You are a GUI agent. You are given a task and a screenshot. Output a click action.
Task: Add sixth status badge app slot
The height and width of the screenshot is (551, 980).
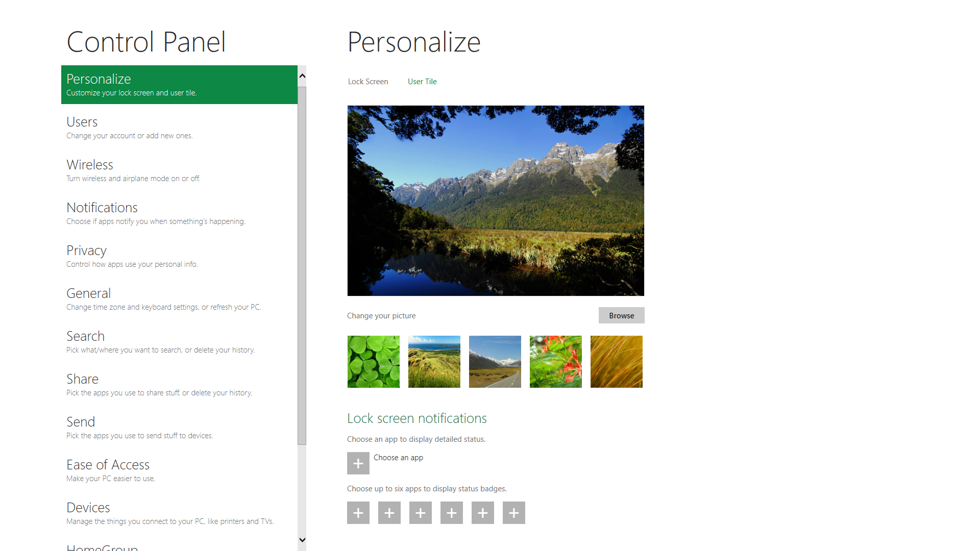coord(514,513)
